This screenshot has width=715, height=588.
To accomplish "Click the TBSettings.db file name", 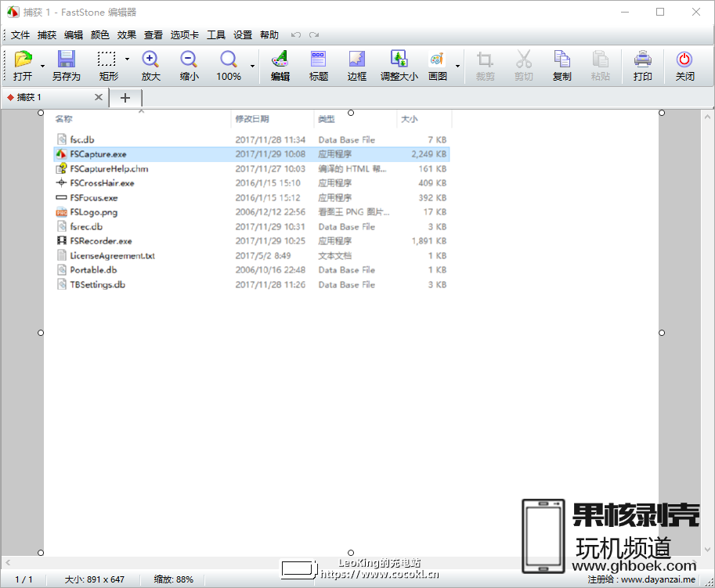I will point(98,284).
